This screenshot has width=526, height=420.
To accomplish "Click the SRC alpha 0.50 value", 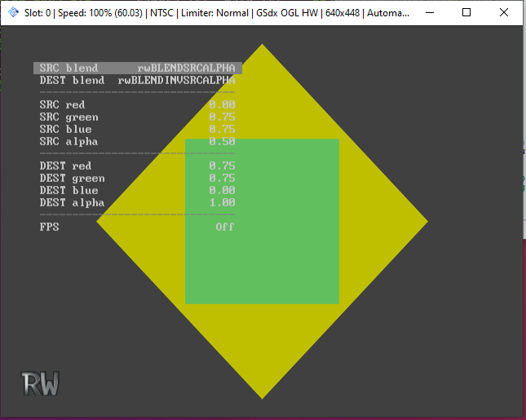I will (x=222, y=142).
